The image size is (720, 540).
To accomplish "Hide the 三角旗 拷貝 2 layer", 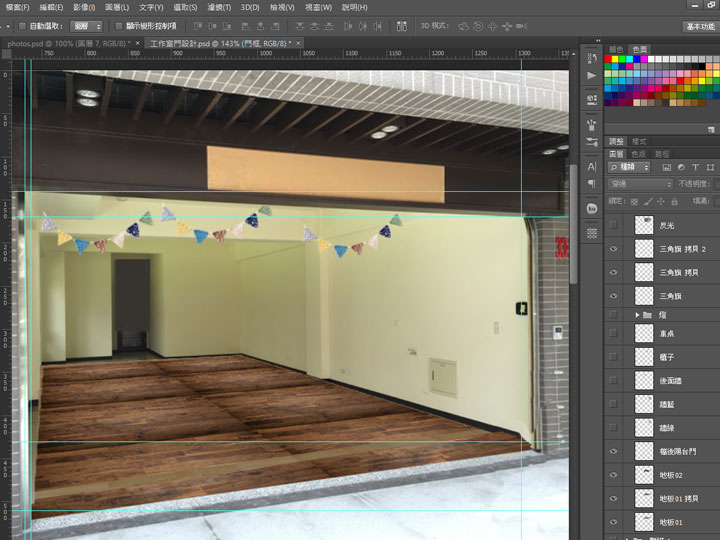I will (x=614, y=249).
